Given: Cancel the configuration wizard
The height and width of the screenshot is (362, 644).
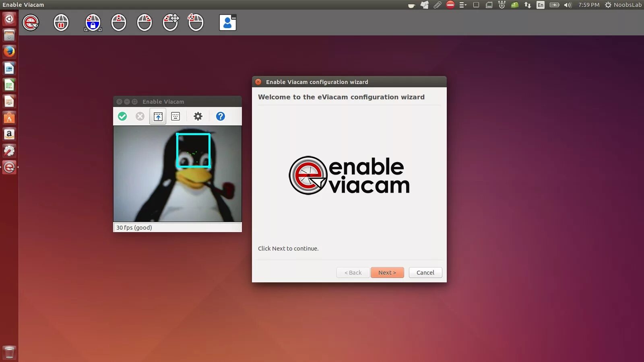Looking at the screenshot, I should [425, 272].
